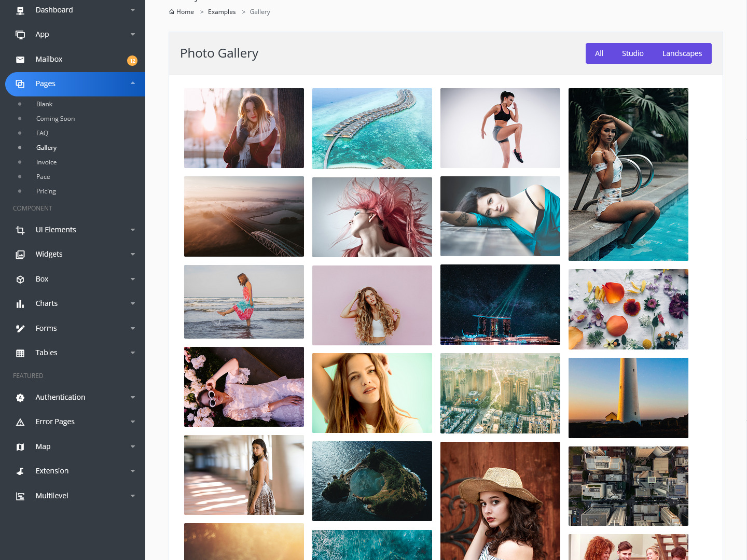
Task: Expand the Widgets arrow
Action: tap(133, 254)
